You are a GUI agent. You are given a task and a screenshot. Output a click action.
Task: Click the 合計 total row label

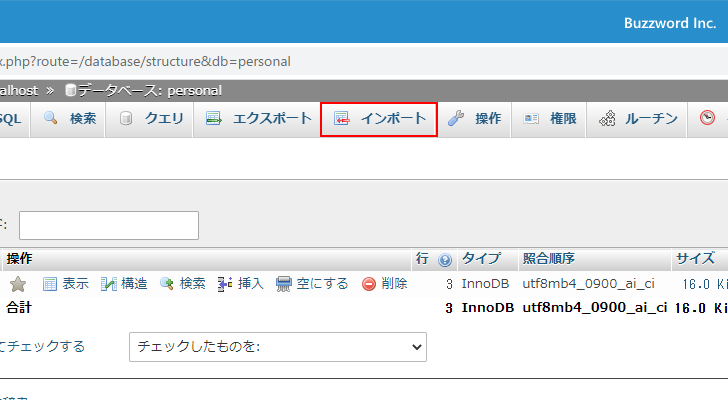click(19, 308)
